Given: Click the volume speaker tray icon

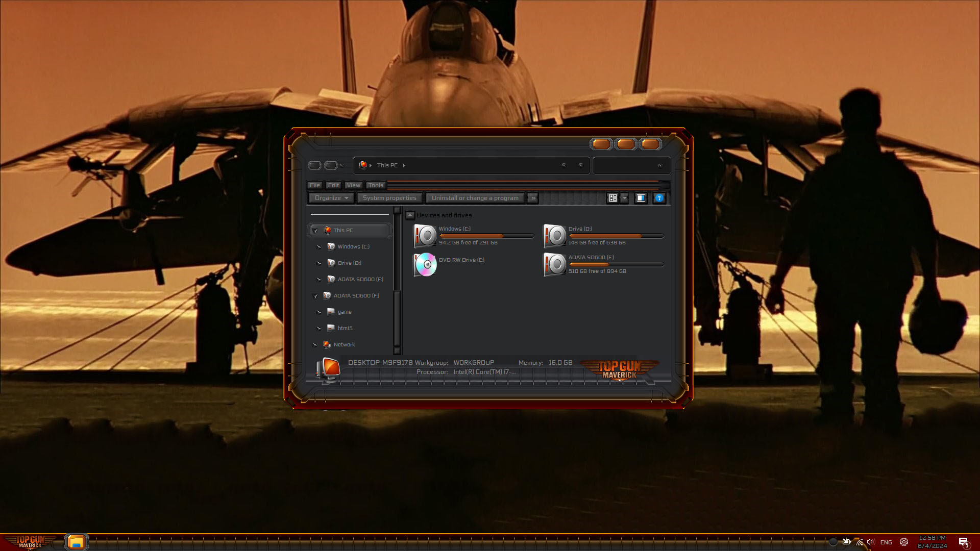Looking at the screenshot, I should [x=870, y=542].
